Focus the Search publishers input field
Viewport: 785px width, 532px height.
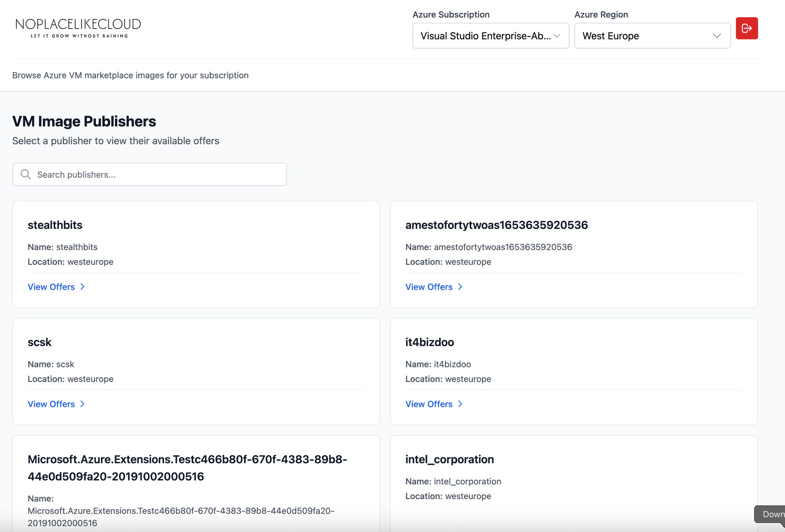(x=157, y=174)
